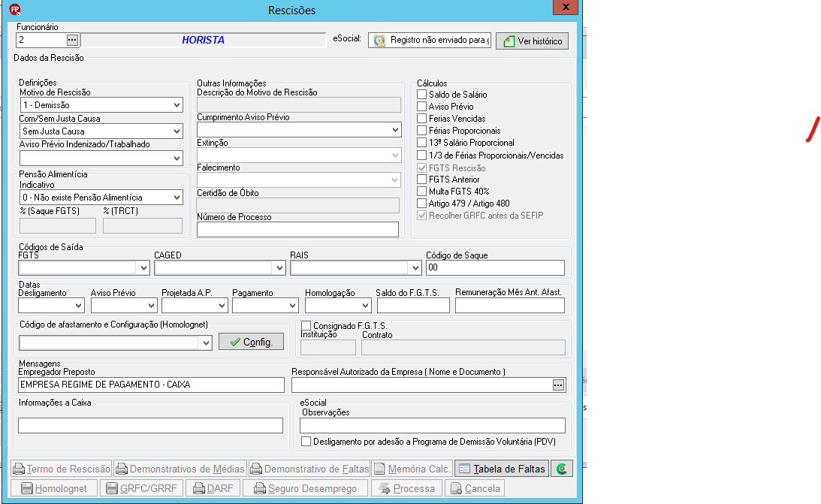Open Termo de Rescisão report
This screenshot has width=821, height=504.
[62, 469]
